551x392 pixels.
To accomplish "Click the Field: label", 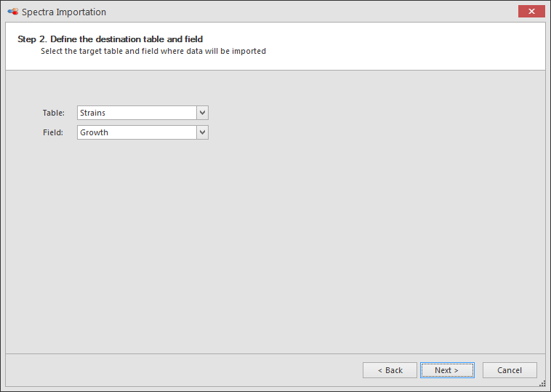I will pyautogui.click(x=53, y=132).
